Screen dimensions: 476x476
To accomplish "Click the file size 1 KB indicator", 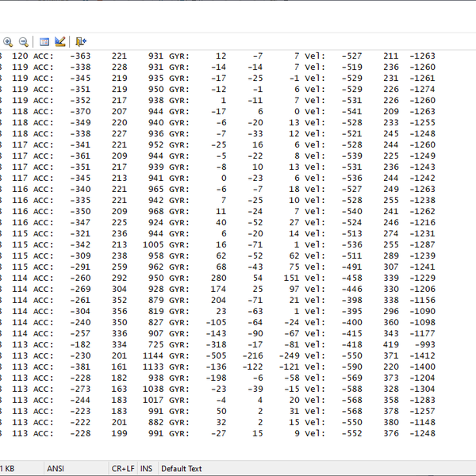I will point(10,469).
